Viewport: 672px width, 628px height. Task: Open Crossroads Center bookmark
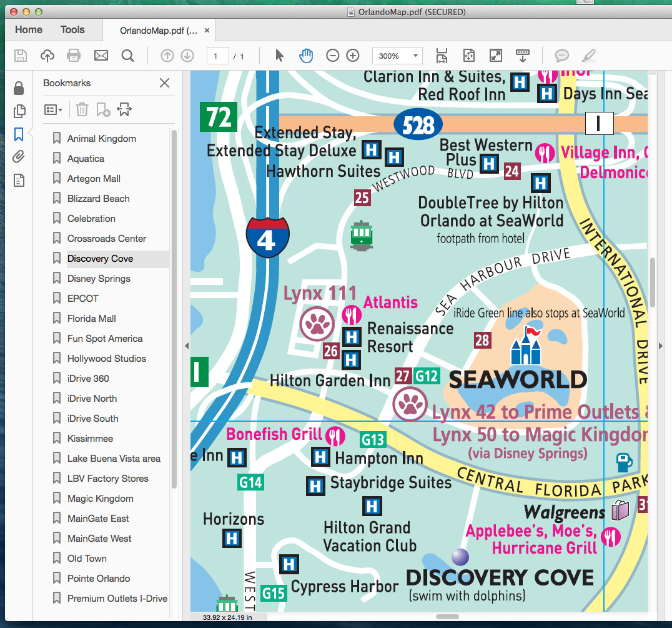107,238
